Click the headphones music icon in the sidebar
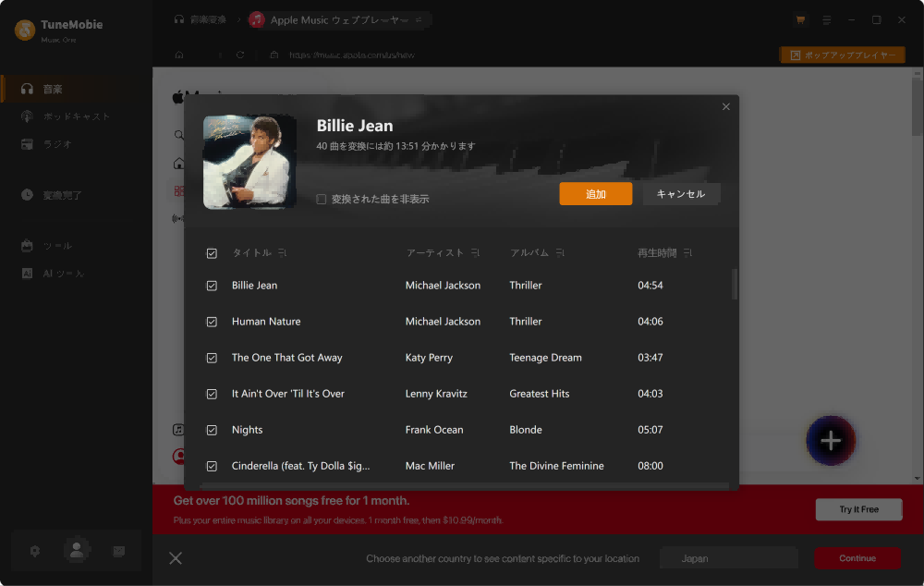924x586 pixels. 27,89
